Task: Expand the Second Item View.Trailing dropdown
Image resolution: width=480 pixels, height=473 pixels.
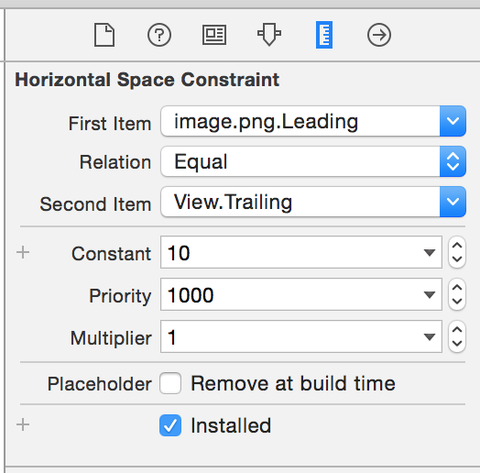Action: coord(313,202)
